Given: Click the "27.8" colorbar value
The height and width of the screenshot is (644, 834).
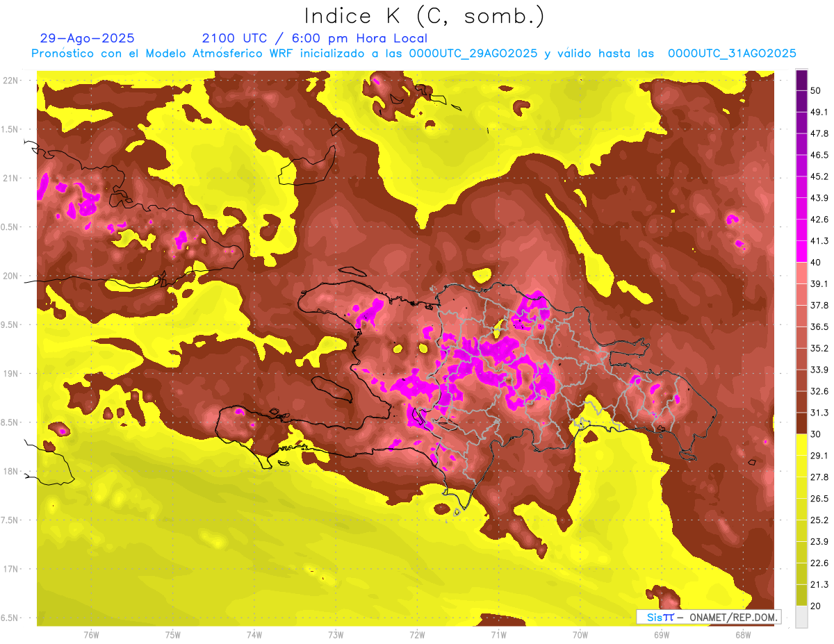Looking at the screenshot, I should (819, 477).
